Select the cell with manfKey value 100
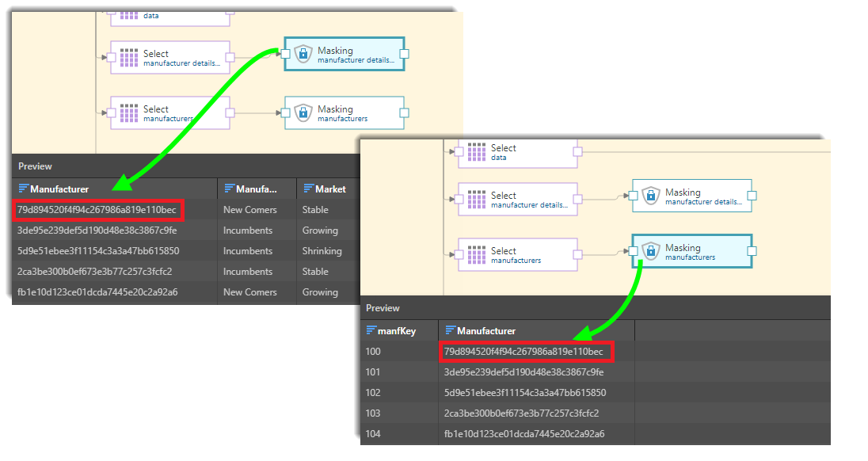Image resolution: width=868 pixels, height=461 pixels. 373,351
